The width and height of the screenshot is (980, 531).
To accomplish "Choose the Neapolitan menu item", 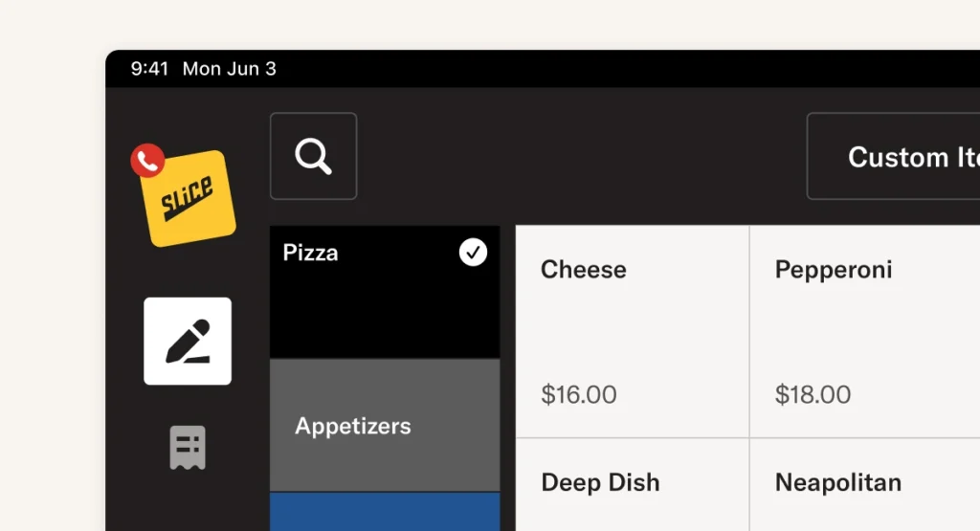I will tap(864, 484).
